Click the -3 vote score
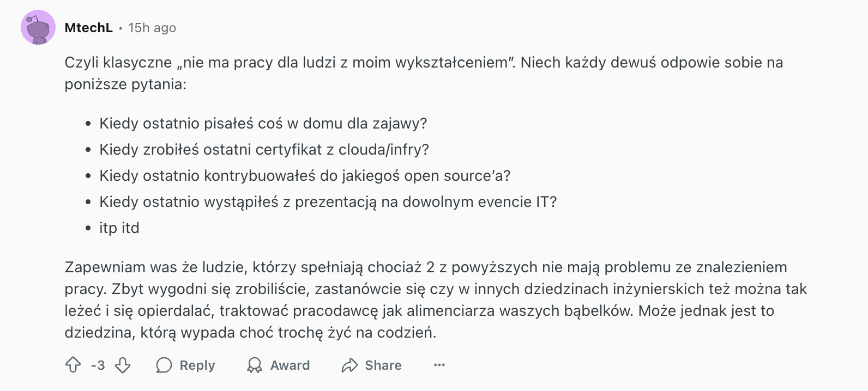Screen dimensions: 868x391 98,365
